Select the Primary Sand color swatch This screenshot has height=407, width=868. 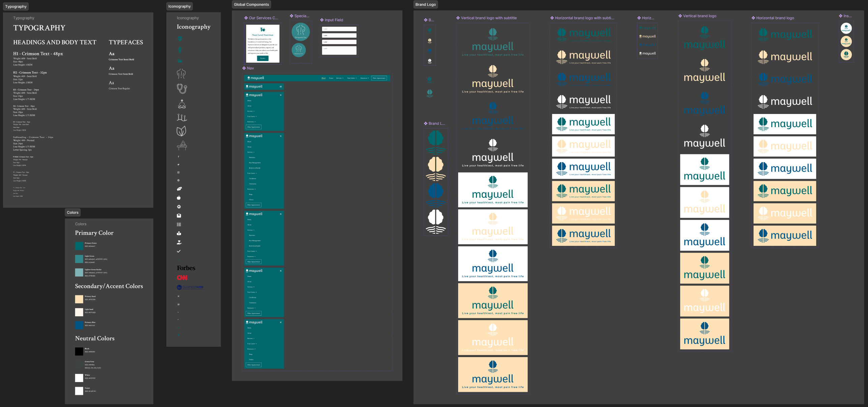(79, 299)
